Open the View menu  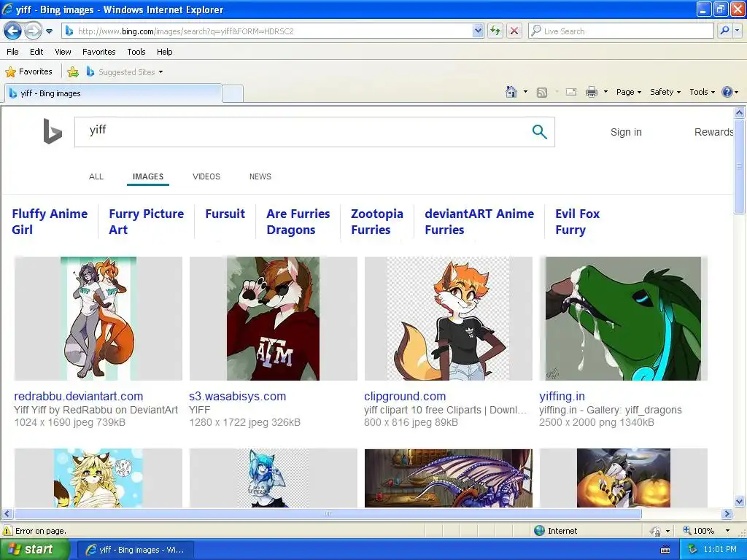coord(63,52)
